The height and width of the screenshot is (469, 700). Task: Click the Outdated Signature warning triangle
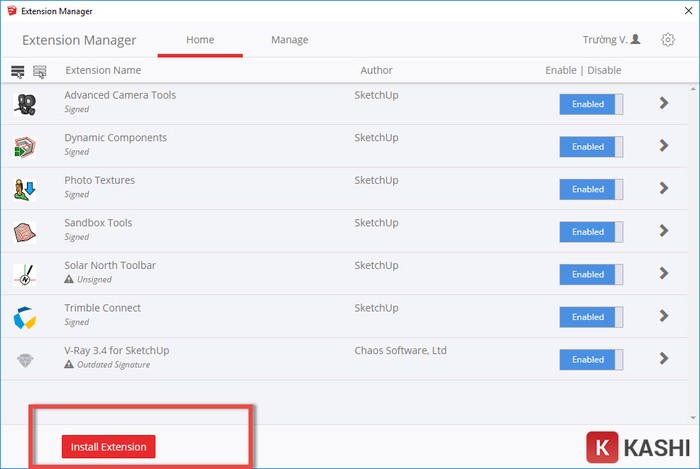click(69, 365)
